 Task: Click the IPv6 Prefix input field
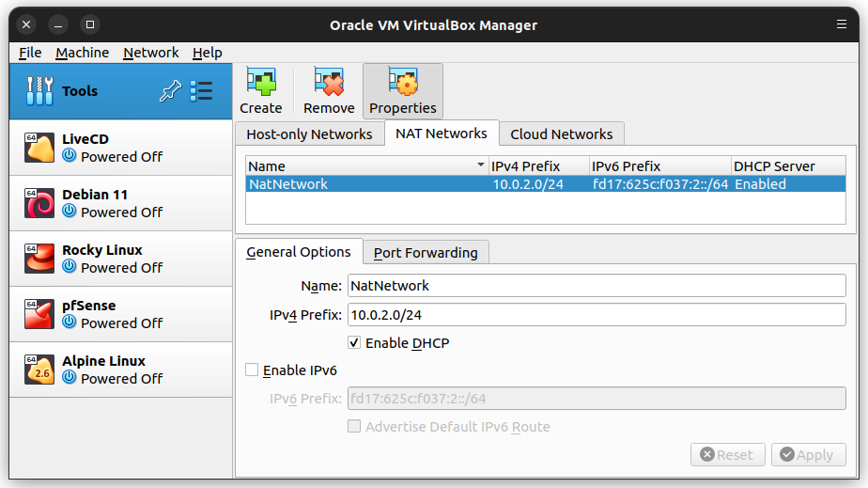click(x=597, y=399)
